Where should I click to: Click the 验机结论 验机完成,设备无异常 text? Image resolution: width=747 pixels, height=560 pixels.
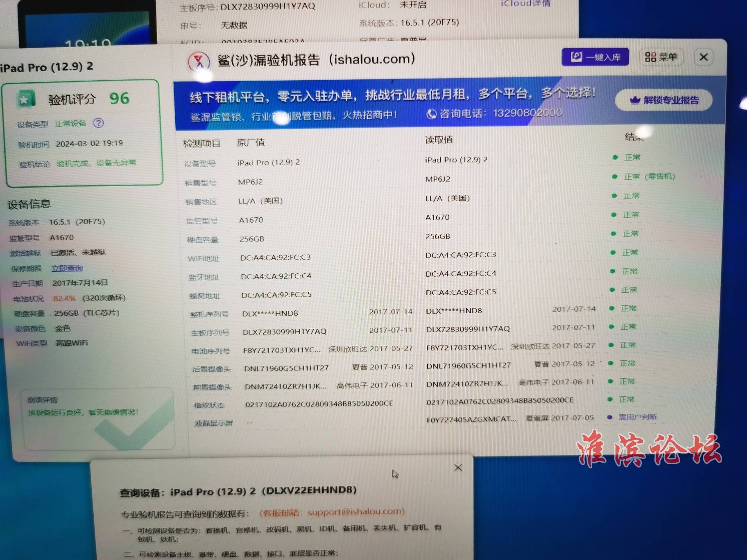[97, 163]
